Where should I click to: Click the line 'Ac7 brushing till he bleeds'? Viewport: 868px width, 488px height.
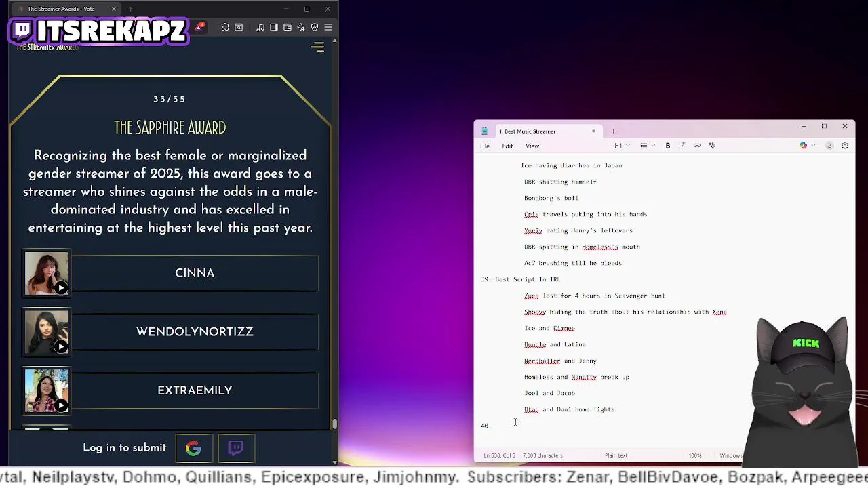point(572,263)
